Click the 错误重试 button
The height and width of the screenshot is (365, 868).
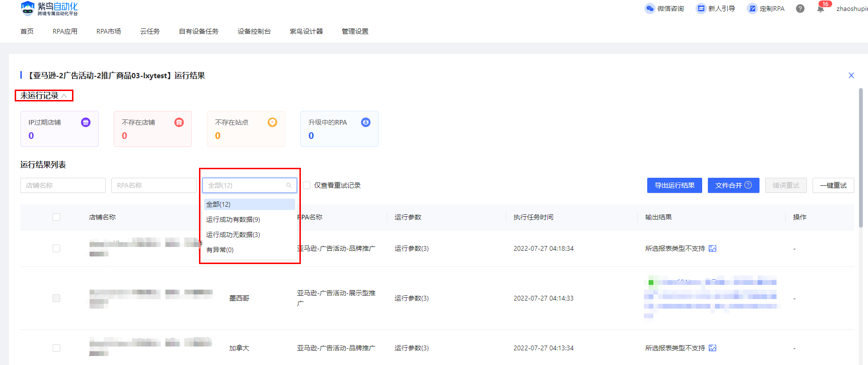tap(786, 185)
